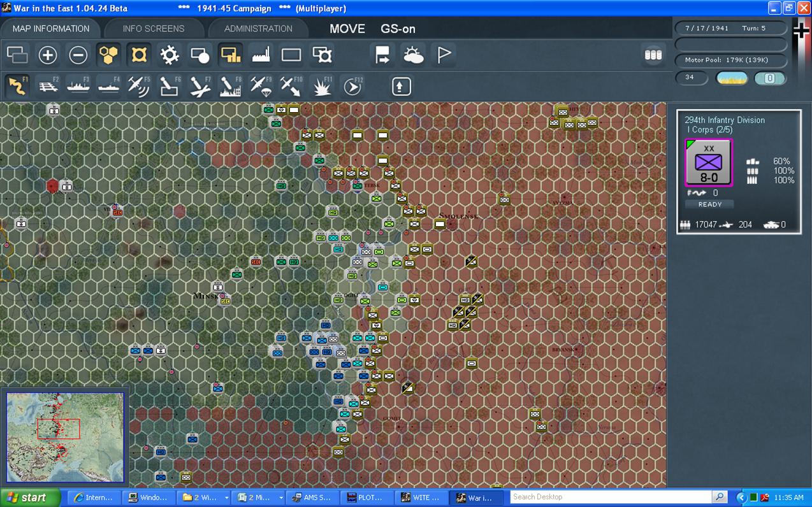The height and width of the screenshot is (507, 812).
Task: Click the Search Desktop field in taskbar
Action: (x=611, y=497)
